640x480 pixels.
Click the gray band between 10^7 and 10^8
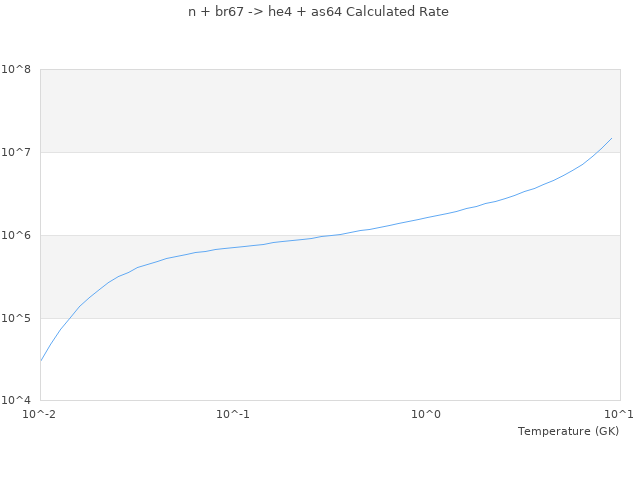coord(330,111)
